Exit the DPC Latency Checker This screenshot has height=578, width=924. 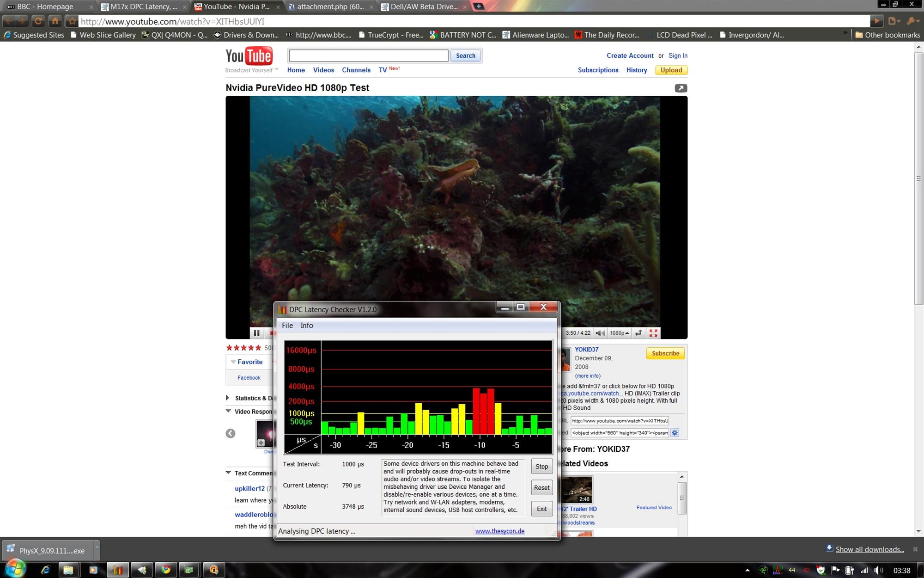[x=541, y=509]
